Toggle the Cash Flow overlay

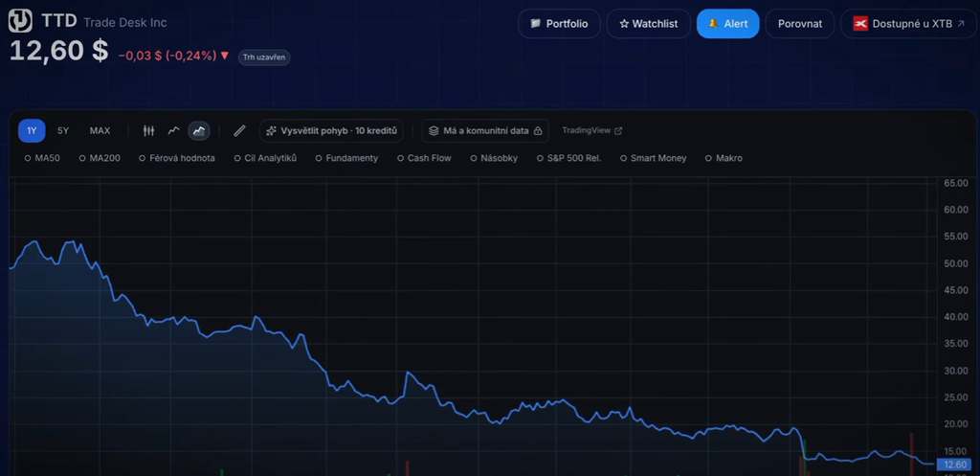click(424, 158)
